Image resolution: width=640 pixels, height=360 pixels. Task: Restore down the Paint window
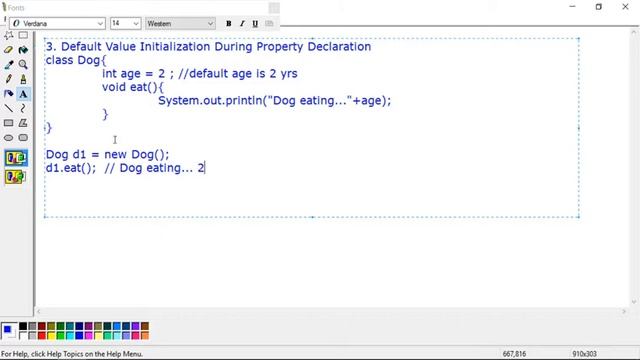point(599,7)
